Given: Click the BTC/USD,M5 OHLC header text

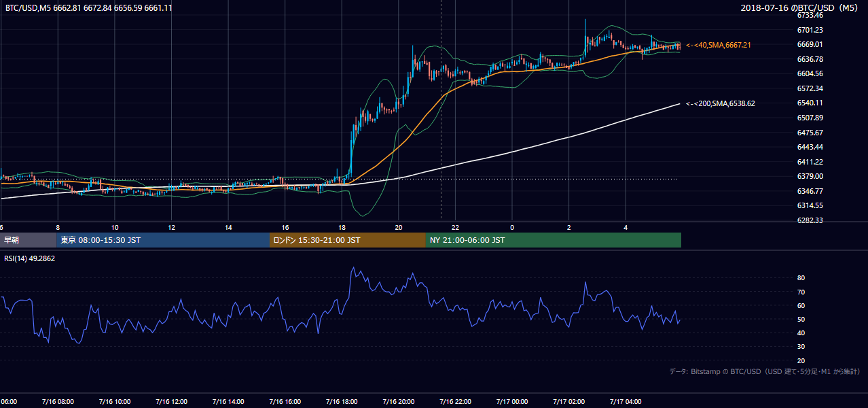Looking at the screenshot, I should pyautogui.click(x=88, y=8).
